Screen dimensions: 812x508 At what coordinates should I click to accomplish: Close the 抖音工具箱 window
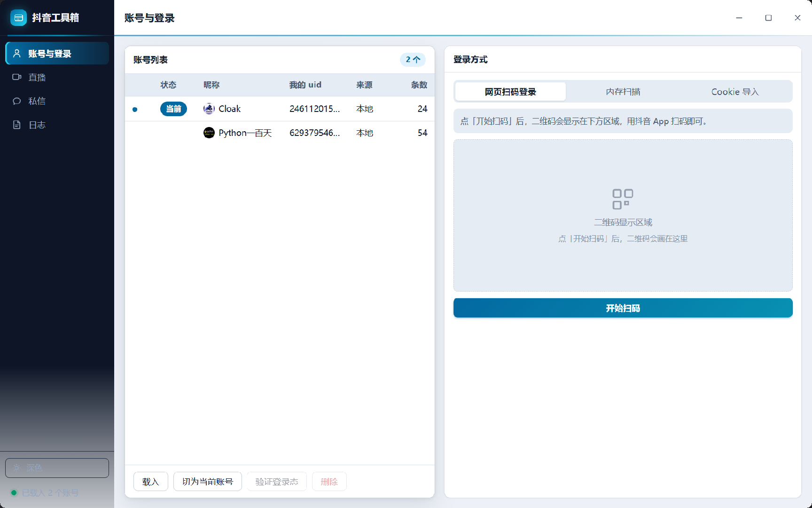point(797,18)
